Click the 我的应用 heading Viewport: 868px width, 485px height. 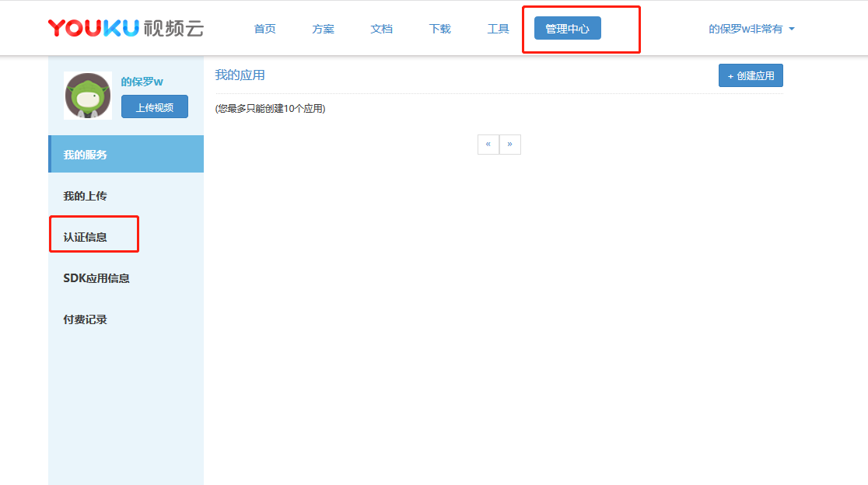(240, 75)
